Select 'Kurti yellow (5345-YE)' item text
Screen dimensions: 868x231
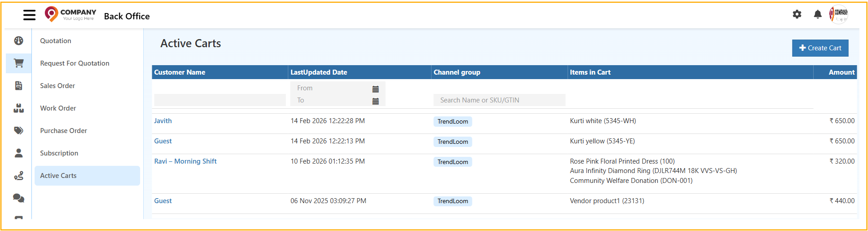click(x=602, y=141)
